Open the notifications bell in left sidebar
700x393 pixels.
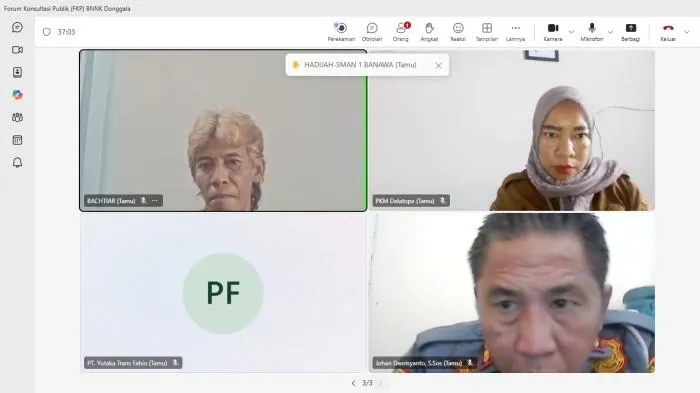click(17, 163)
